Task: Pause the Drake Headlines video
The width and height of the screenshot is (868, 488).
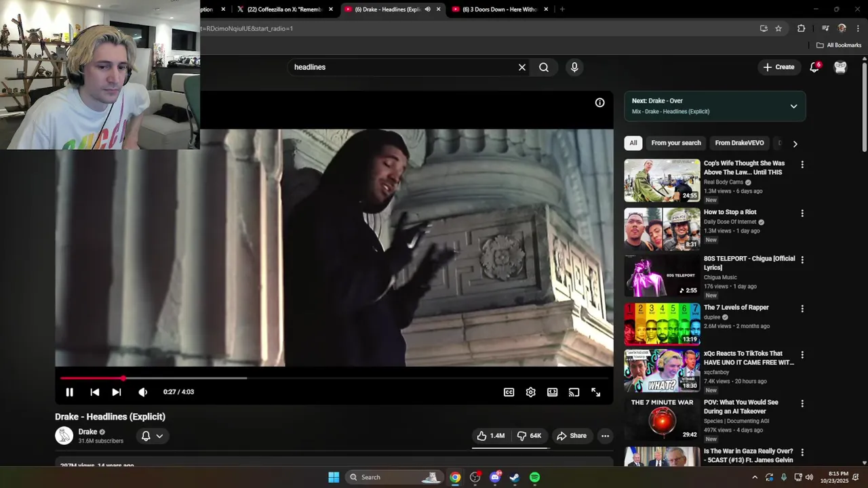Action: tap(69, 392)
